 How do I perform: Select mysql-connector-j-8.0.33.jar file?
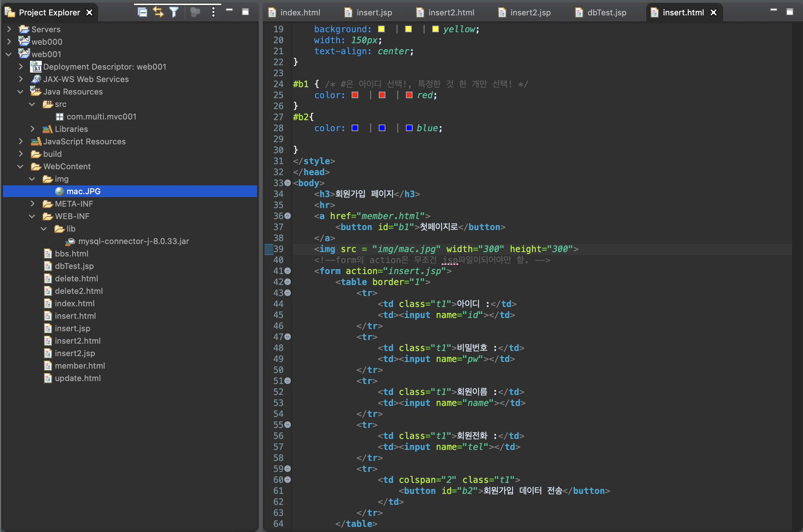133,241
